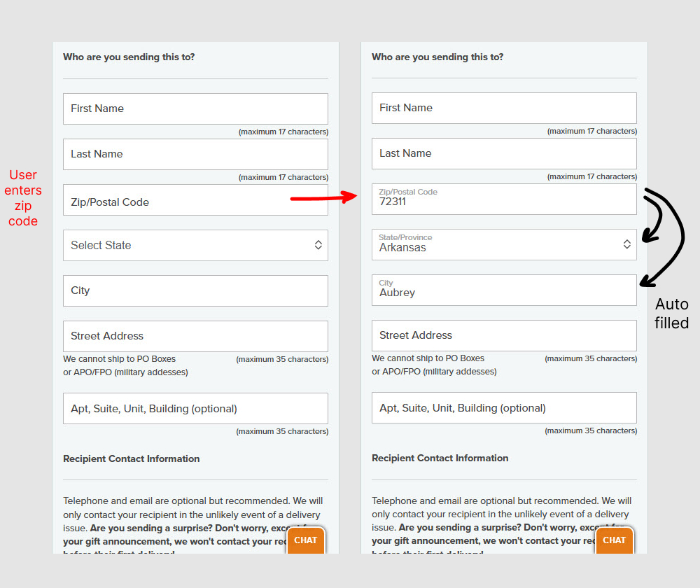
Task: Click First Name field in left form
Action: coord(195,108)
